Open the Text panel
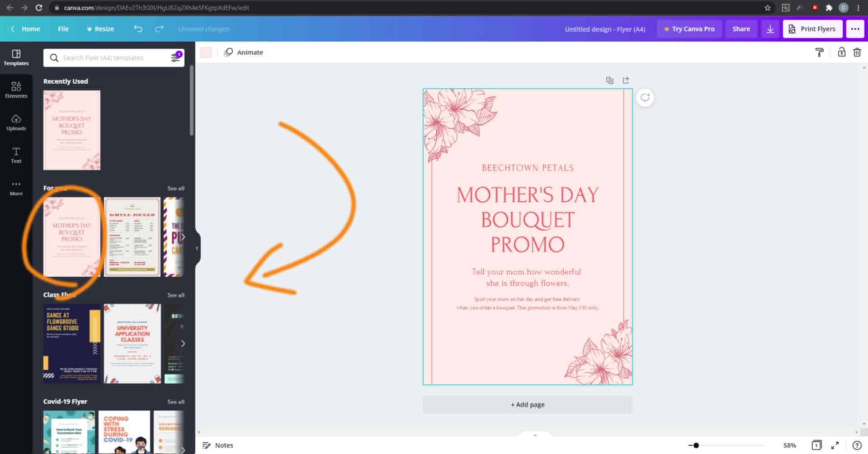The height and width of the screenshot is (454, 868). pyautogui.click(x=16, y=155)
